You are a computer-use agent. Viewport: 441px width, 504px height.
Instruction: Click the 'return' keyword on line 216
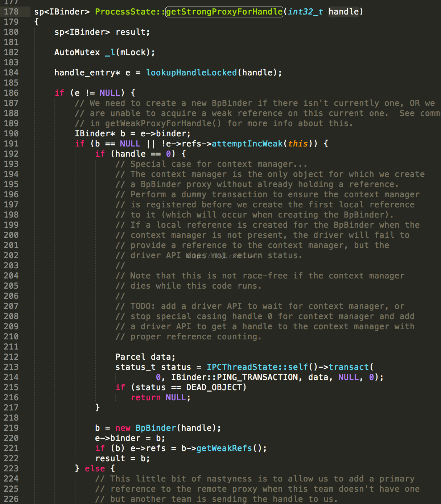click(146, 397)
